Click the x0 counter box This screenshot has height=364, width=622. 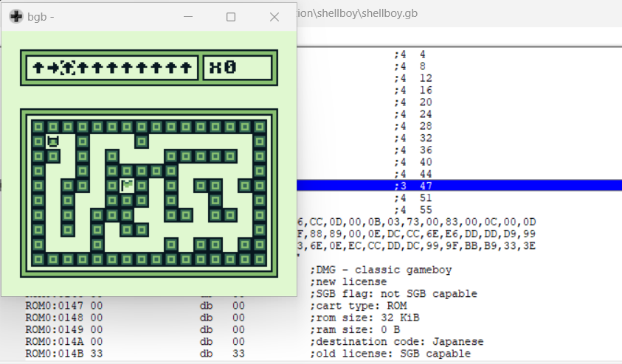coord(238,68)
